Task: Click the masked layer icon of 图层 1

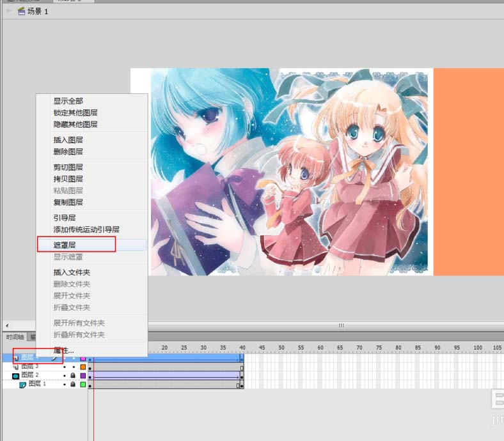Action: point(22,385)
